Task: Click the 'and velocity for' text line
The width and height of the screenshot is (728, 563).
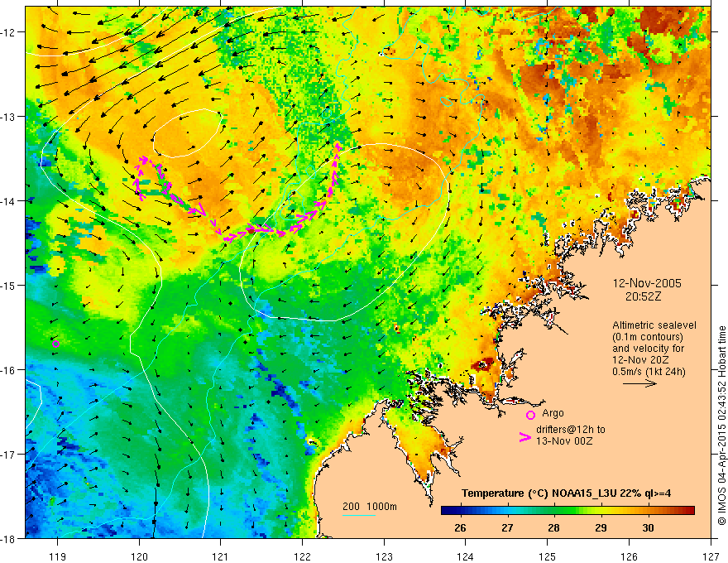Action: [648, 349]
